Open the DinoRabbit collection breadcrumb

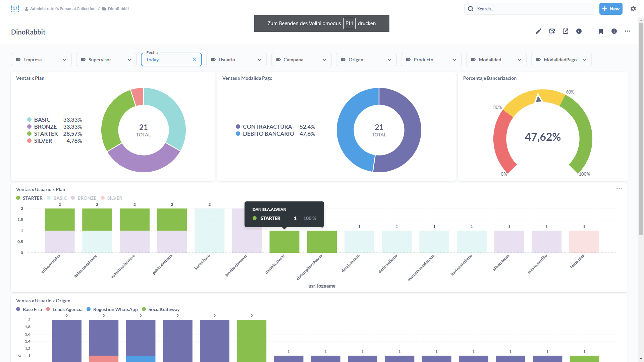[118, 9]
